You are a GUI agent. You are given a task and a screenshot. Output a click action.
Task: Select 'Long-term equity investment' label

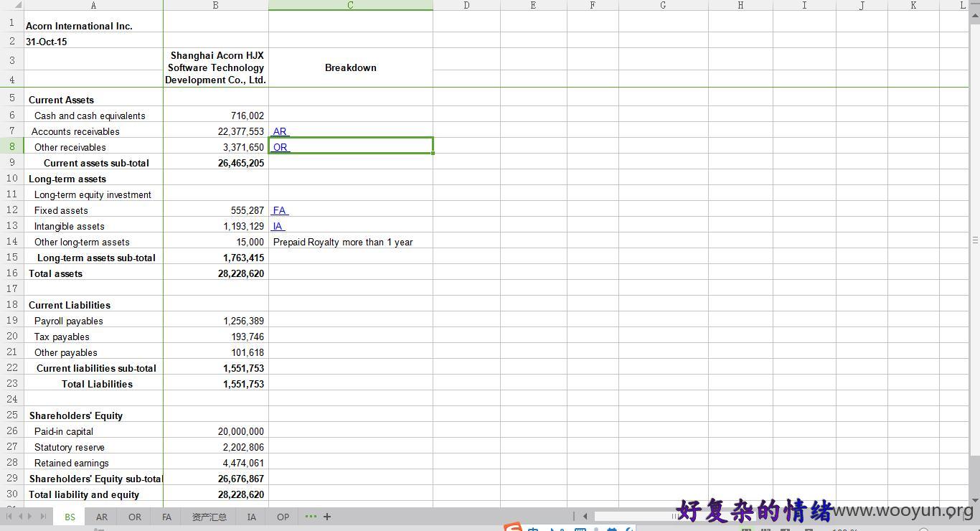[93, 194]
